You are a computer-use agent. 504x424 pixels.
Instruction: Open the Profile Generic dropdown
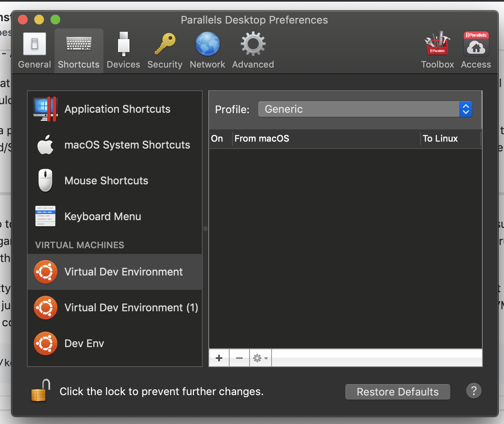pos(365,109)
